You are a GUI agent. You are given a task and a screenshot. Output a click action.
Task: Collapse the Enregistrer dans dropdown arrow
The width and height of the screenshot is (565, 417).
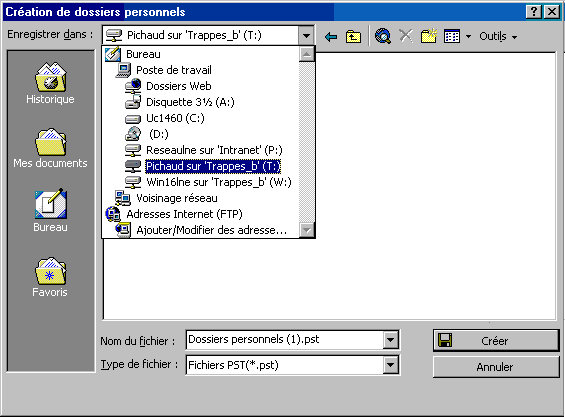click(306, 36)
